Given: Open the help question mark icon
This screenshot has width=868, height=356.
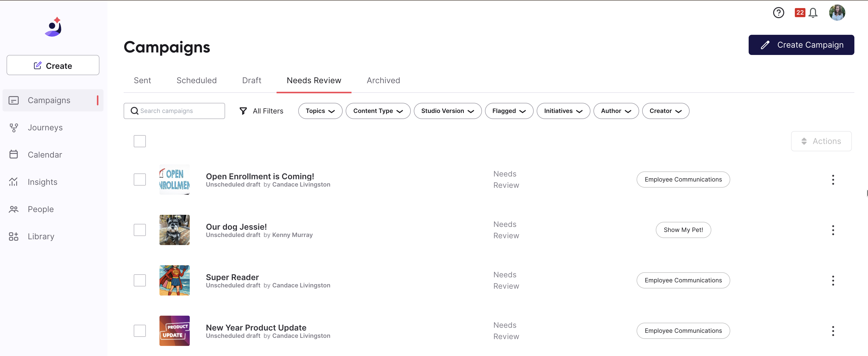Looking at the screenshot, I should (x=778, y=13).
